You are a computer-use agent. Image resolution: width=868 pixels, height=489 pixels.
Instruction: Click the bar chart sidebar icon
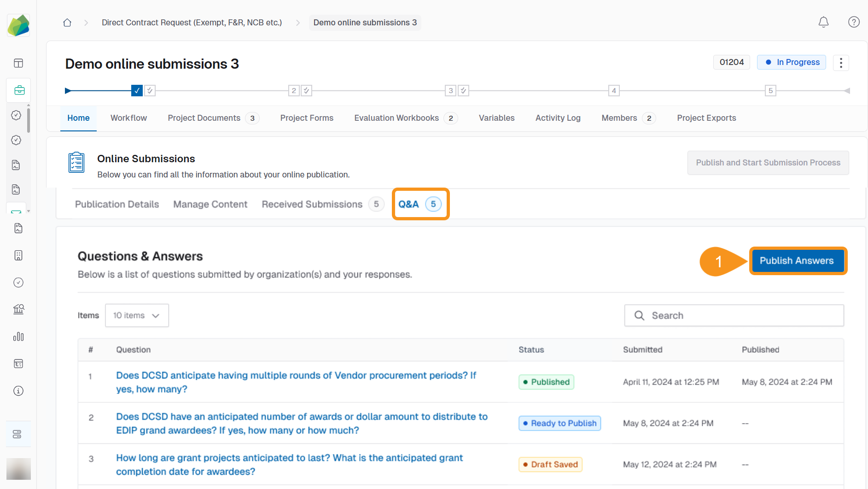(x=18, y=337)
